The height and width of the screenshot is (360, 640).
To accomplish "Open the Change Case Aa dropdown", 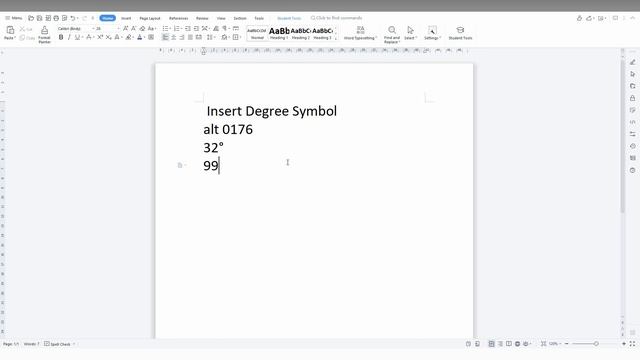I will pos(151,29).
